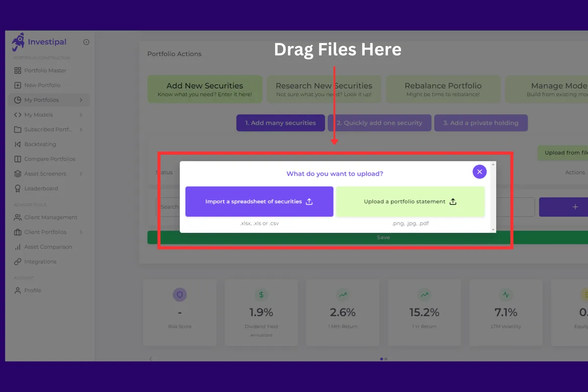Open Leaderboard via its medal icon
This screenshot has height=392, width=588.
(x=17, y=188)
